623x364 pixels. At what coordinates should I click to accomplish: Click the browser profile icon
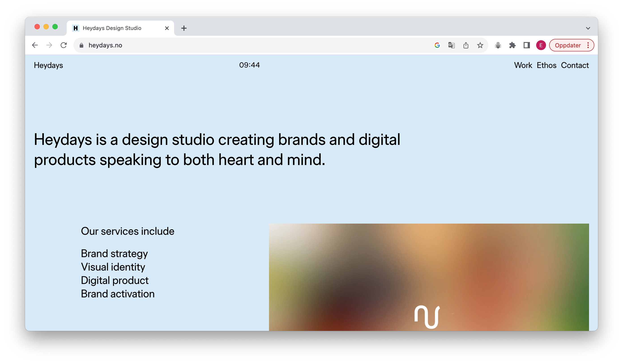click(541, 45)
